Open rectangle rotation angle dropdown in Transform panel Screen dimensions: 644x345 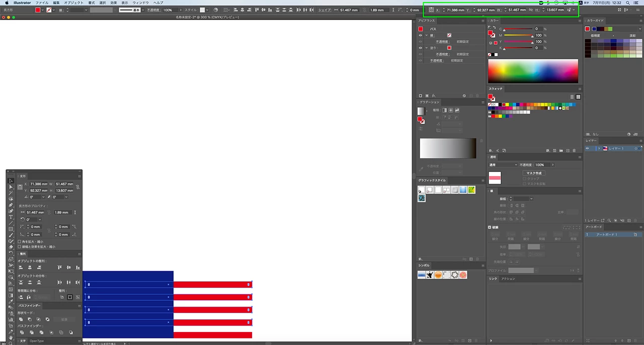coord(40,219)
